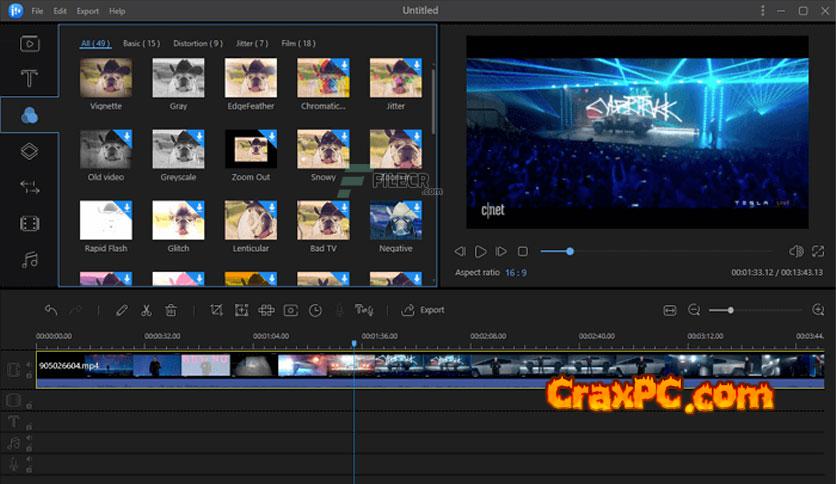Open the aspect ratio 16:9 selector
This screenshot has width=836, height=484.
click(x=517, y=272)
